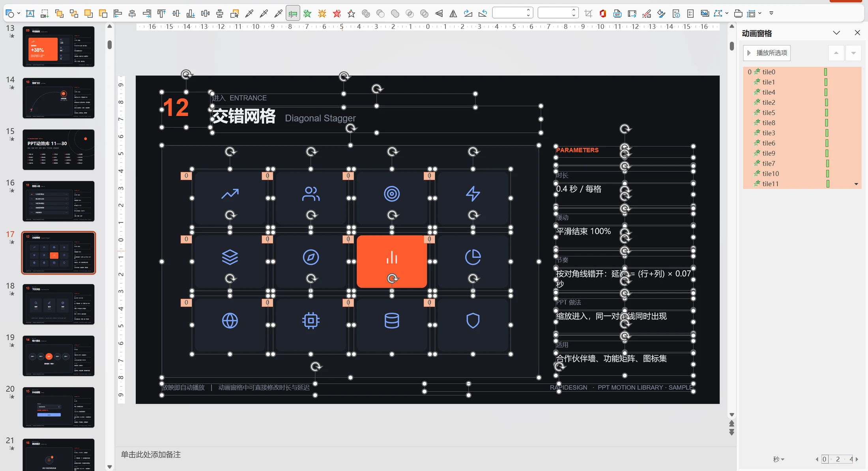Click the Microsoft Office logo icon
This screenshot has height=471, width=868.
coord(603,14)
